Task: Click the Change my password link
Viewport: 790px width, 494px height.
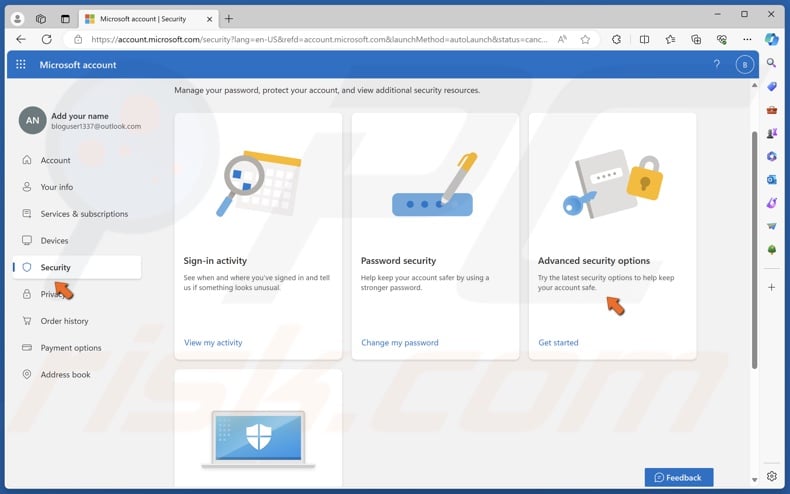Action: pyautogui.click(x=400, y=343)
